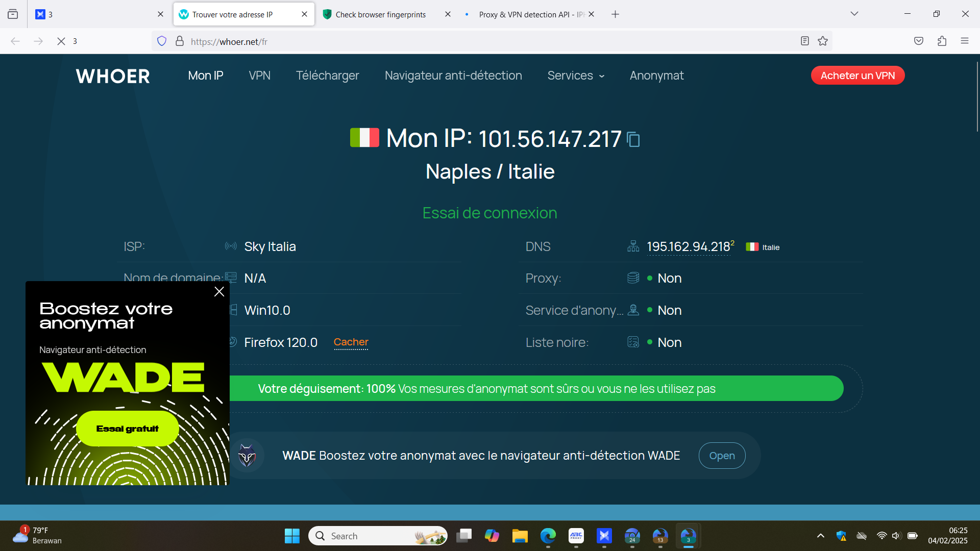Click the Windows Security tray icon
The image size is (980, 551).
pyautogui.click(x=841, y=536)
